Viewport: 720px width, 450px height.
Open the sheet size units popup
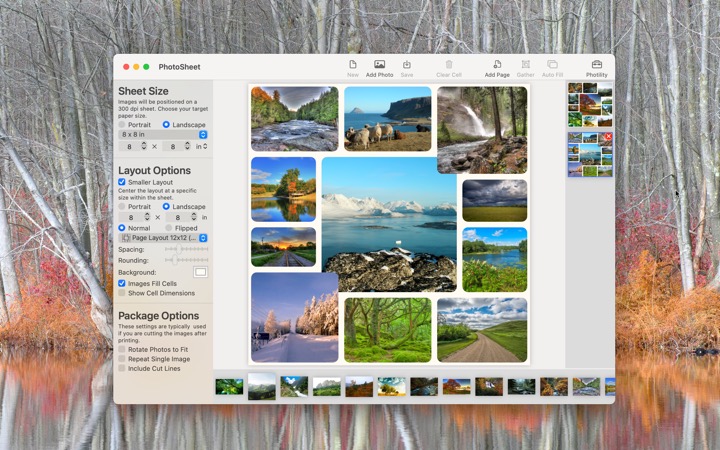pos(202,146)
